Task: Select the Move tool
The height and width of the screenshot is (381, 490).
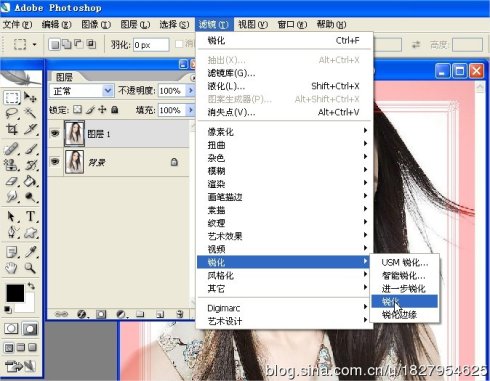Action: point(30,97)
